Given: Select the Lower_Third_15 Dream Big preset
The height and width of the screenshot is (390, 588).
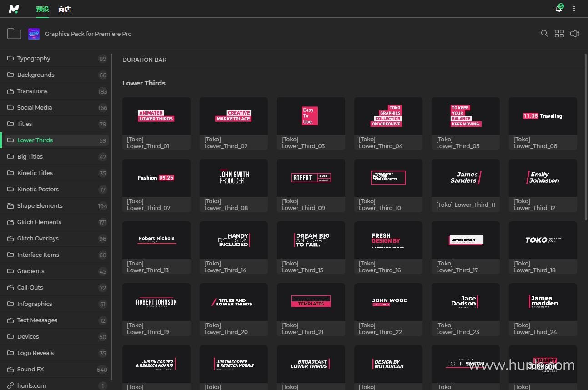Looking at the screenshot, I should 311,248.
